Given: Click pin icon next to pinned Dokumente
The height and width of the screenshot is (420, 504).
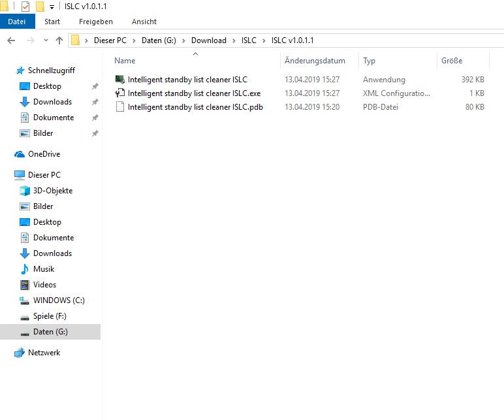Looking at the screenshot, I should pos(95,118).
